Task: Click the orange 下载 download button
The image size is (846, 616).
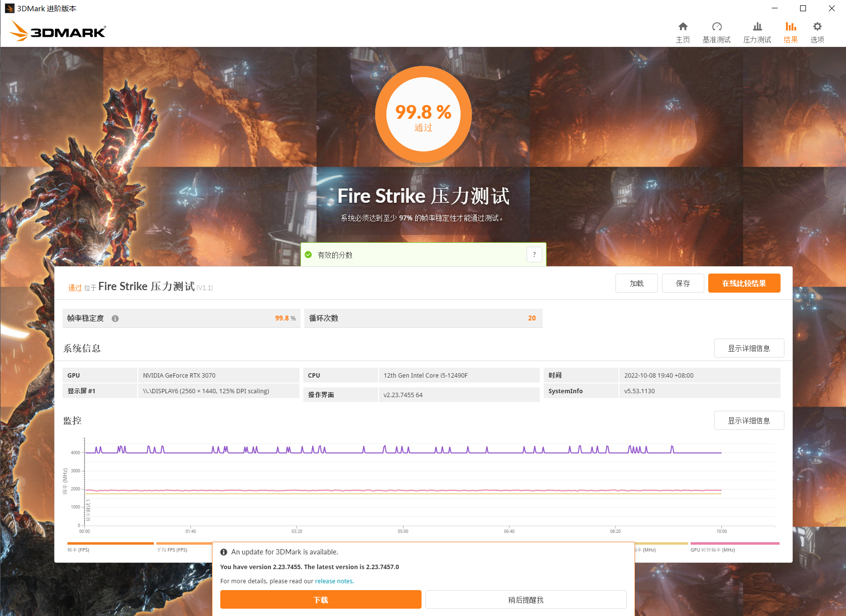Action: [320, 599]
